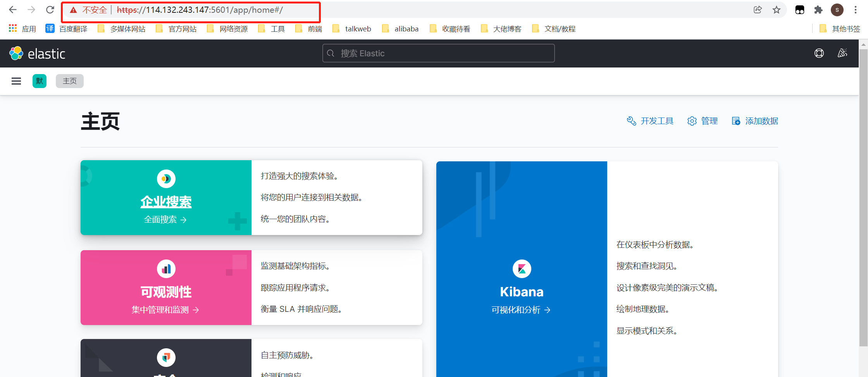
Task: Open the 百度翻译 bookmark
Action: 66,29
